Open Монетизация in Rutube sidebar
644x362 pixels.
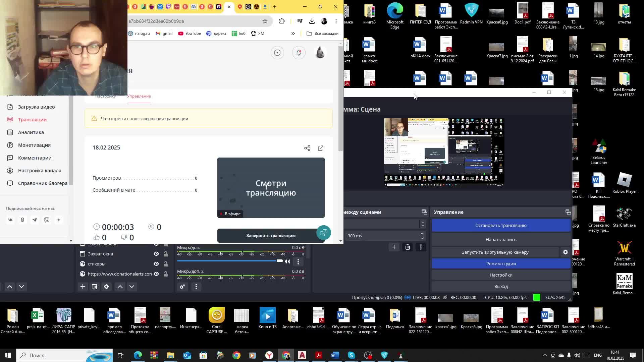coord(34,145)
